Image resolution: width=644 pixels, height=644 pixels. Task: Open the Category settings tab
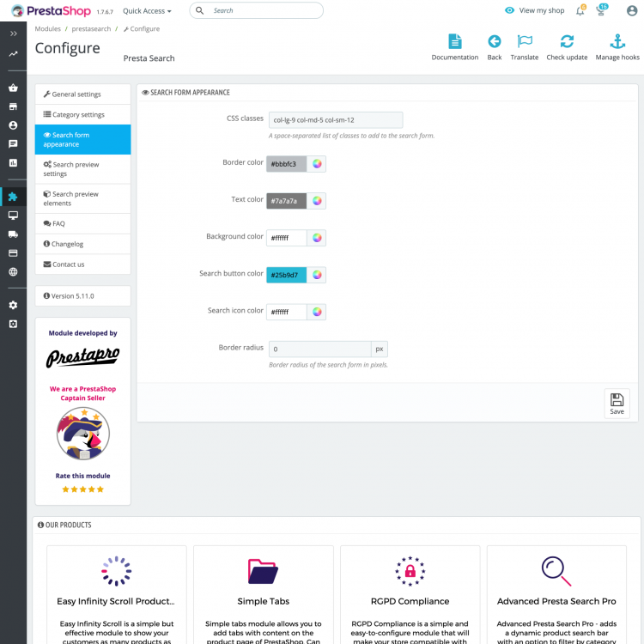83,114
